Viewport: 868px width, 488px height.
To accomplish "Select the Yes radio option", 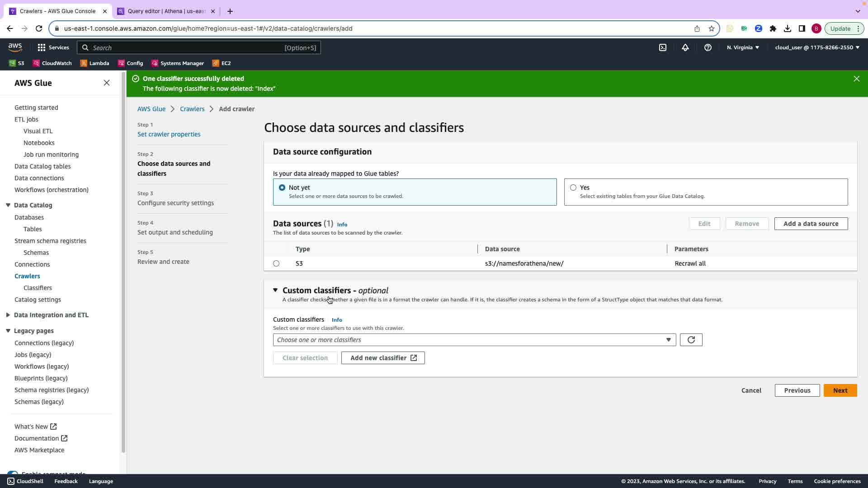I will click(x=573, y=188).
